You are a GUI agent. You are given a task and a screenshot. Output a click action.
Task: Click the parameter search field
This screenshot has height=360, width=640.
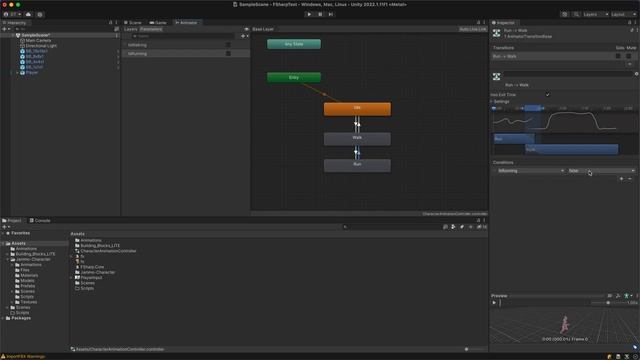tap(184, 36)
